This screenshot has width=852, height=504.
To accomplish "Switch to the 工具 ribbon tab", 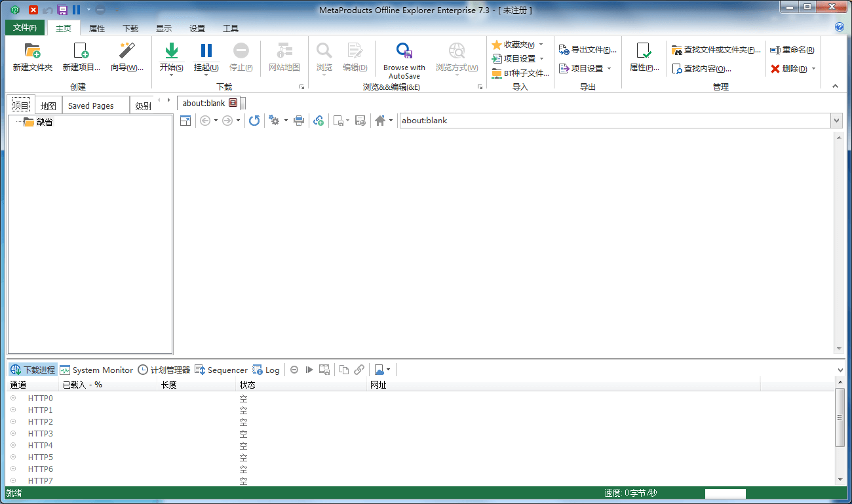I will pyautogui.click(x=231, y=29).
